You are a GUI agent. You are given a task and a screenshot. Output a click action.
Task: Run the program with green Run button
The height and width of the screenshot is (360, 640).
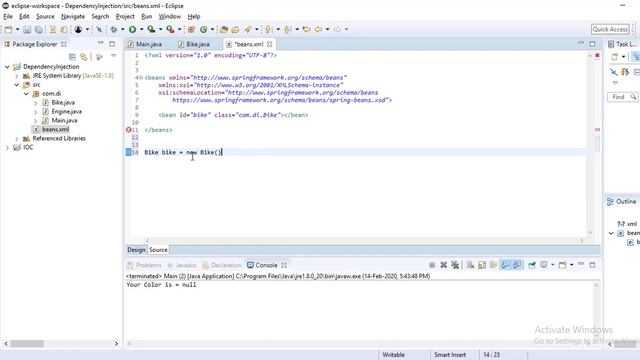point(132,29)
